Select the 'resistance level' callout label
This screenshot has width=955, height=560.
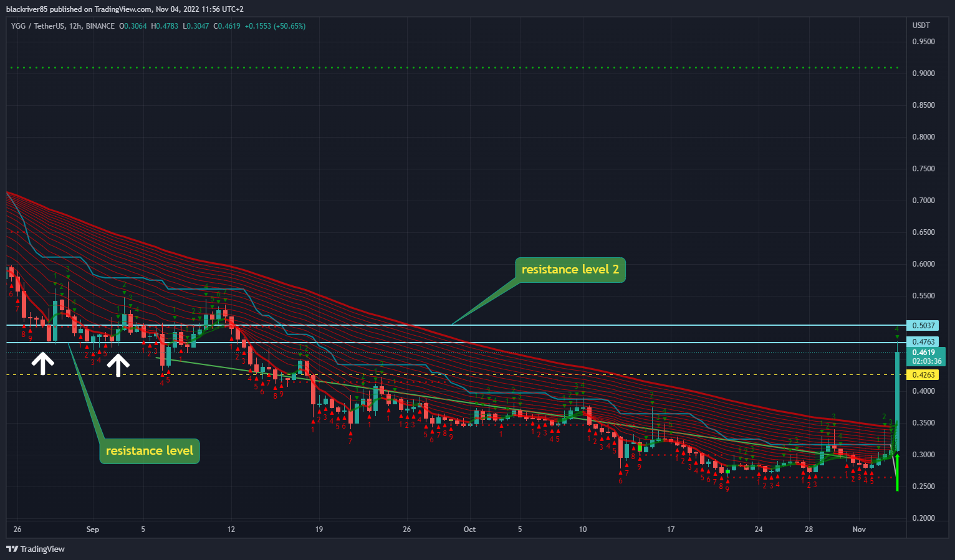click(x=150, y=450)
